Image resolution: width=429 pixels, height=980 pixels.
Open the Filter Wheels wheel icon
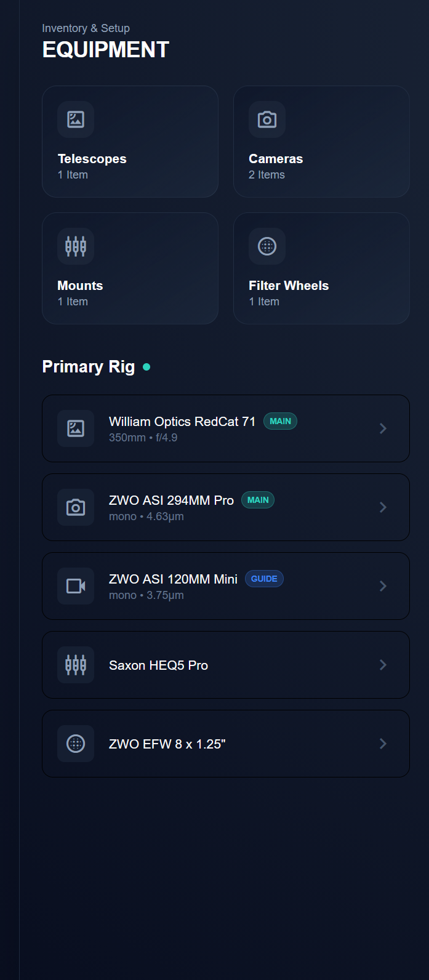[267, 246]
